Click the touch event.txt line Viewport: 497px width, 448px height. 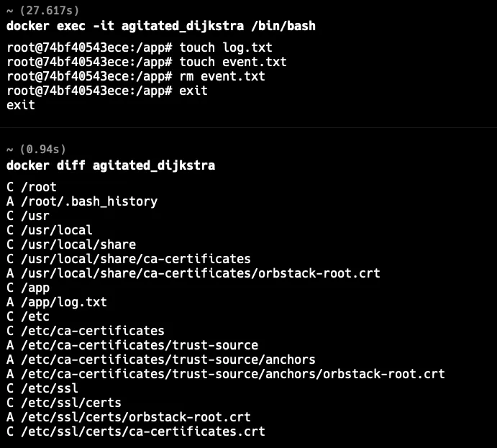pyautogui.click(x=147, y=62)
